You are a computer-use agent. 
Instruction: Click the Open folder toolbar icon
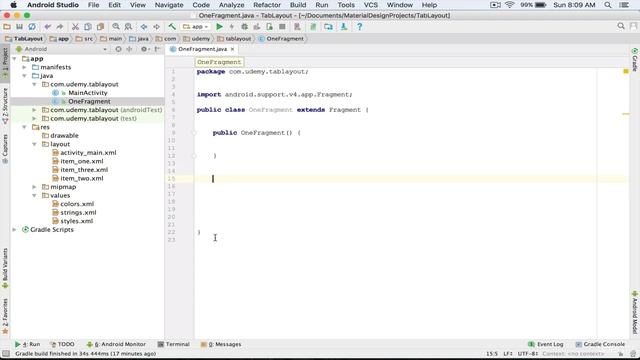[x=7, y=27]
